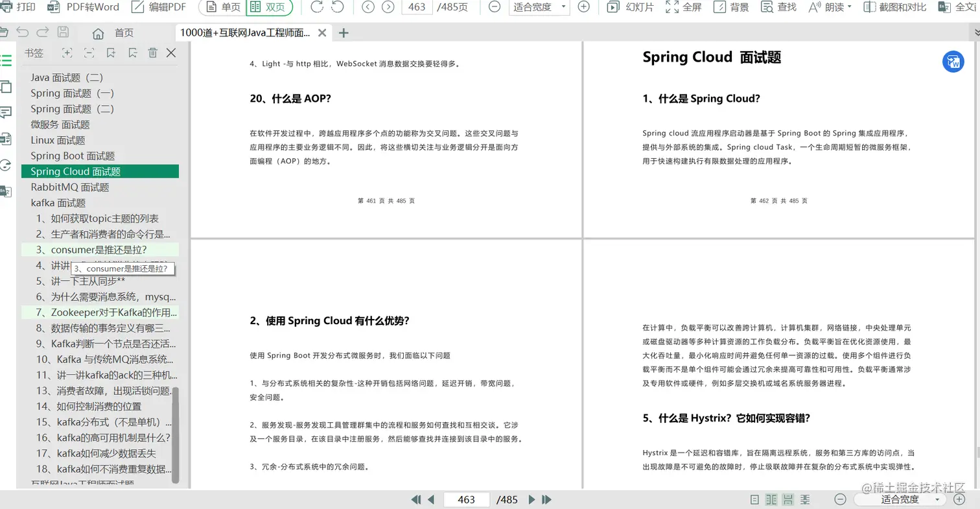Go to the 首页 home tab

click(113, 32)
